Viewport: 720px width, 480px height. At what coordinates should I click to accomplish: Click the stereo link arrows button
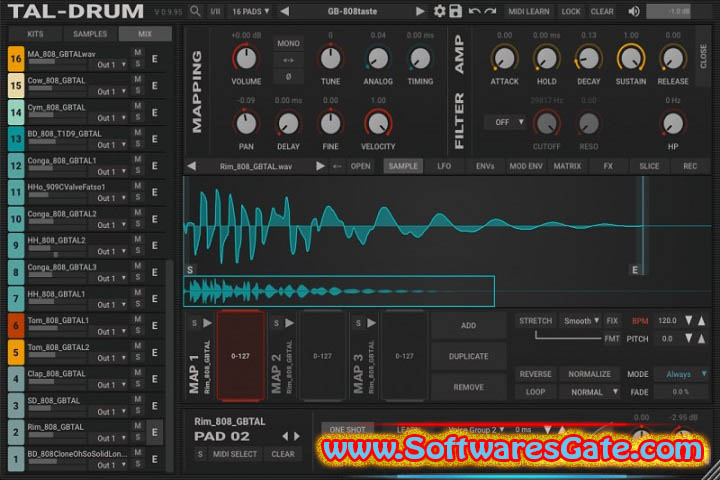pos(288,60)
